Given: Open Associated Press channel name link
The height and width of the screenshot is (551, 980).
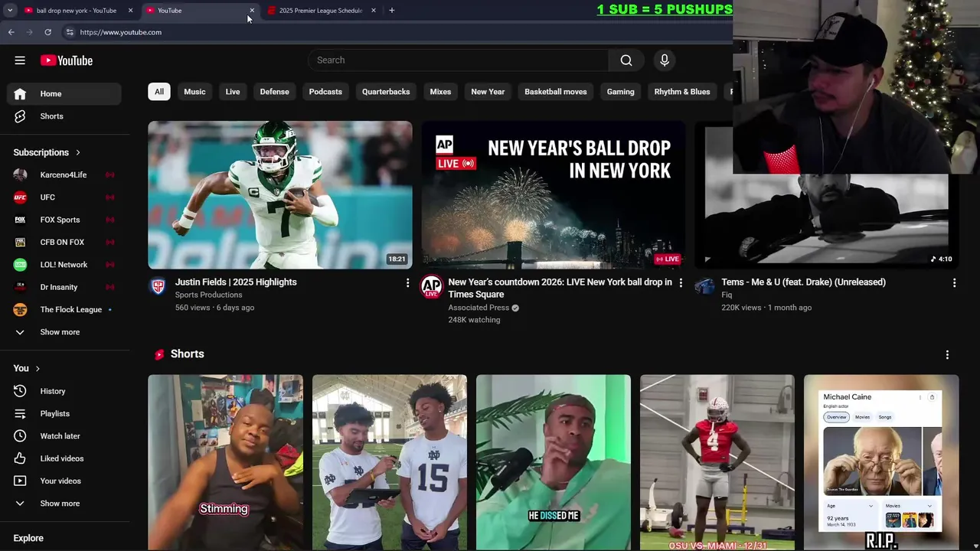Looking at the screenshot, I should pyautogui.click(x=479, y=308).
